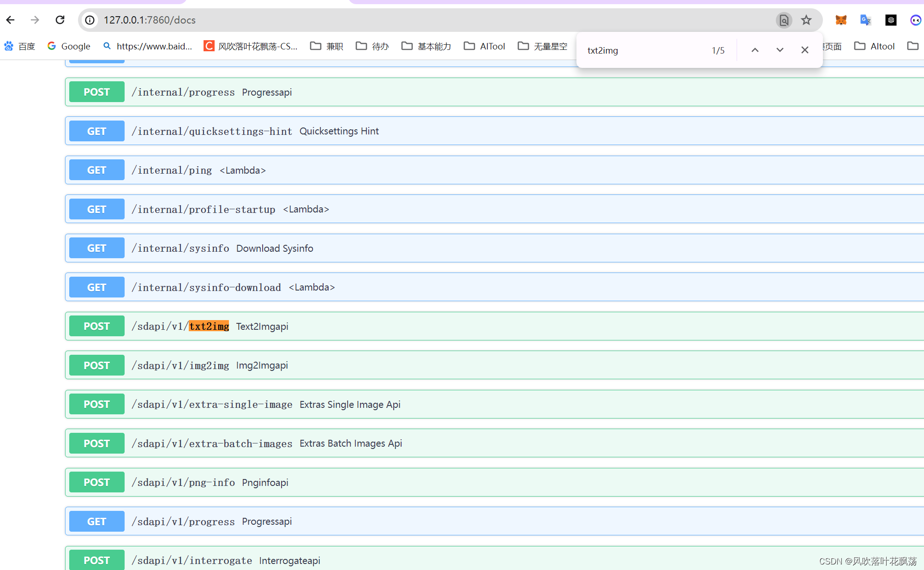Open the Google bookmark
The image size is (924, 570).
tap(69, 46)
